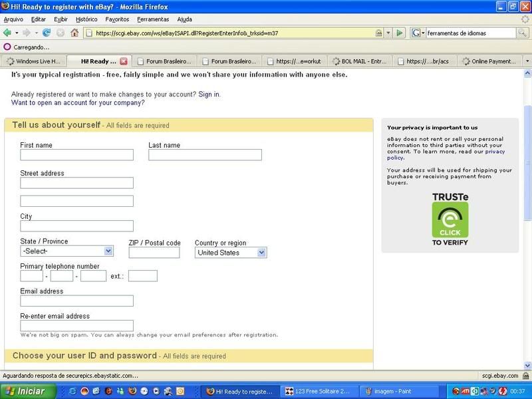Click the Email address input field

[x=76, y=301]
